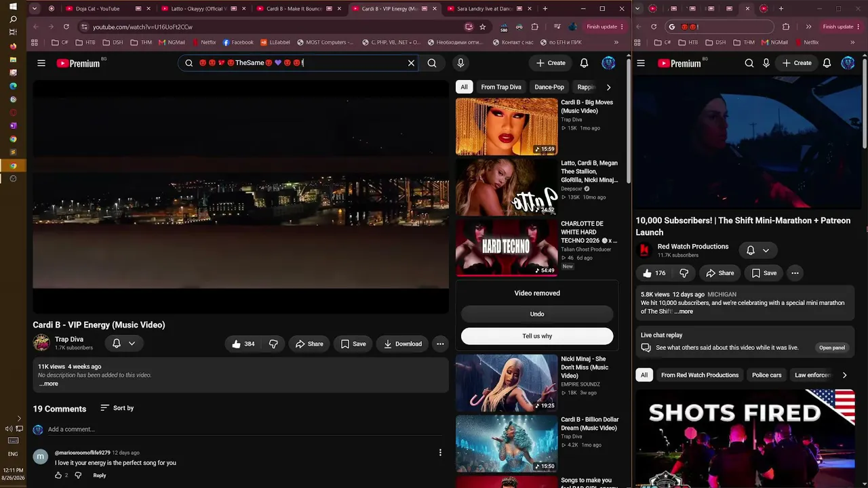Screen dimensions: 868x488
Task: Share the VIP Energy video
Action: 309,344
